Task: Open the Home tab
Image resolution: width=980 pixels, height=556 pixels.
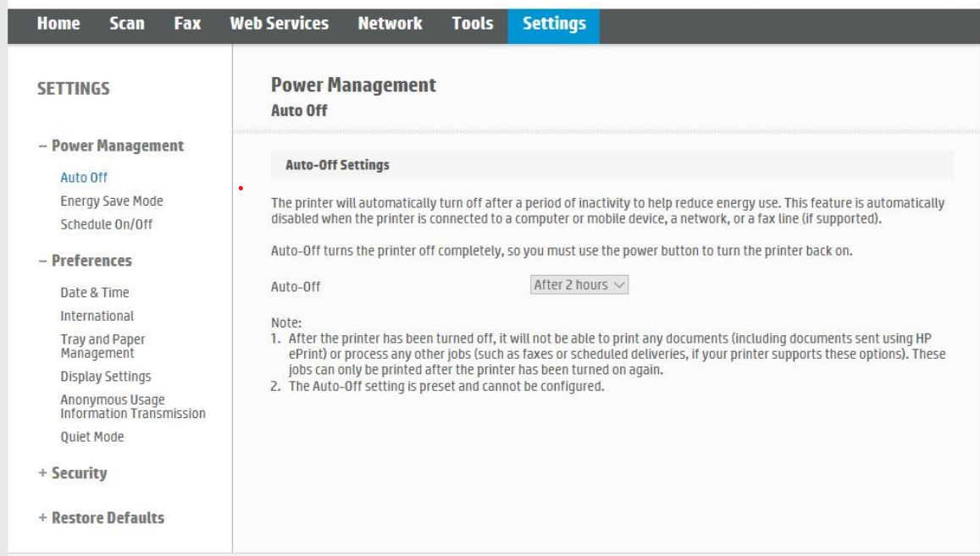Action: [58, 24]
